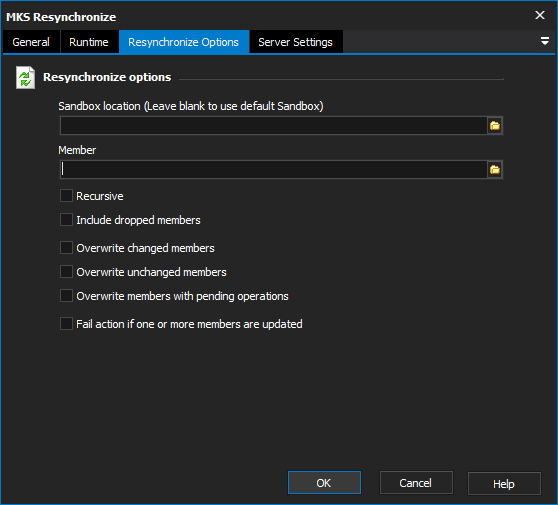Open Help for this action
This screenshot has height=505, width=558.
tap(504, 483)
